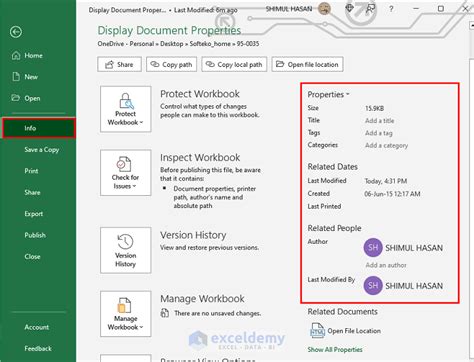Click the New document icon in the sidebar
Image resolution: width=474 pixels, height=362 pixels.
(16, 77)
